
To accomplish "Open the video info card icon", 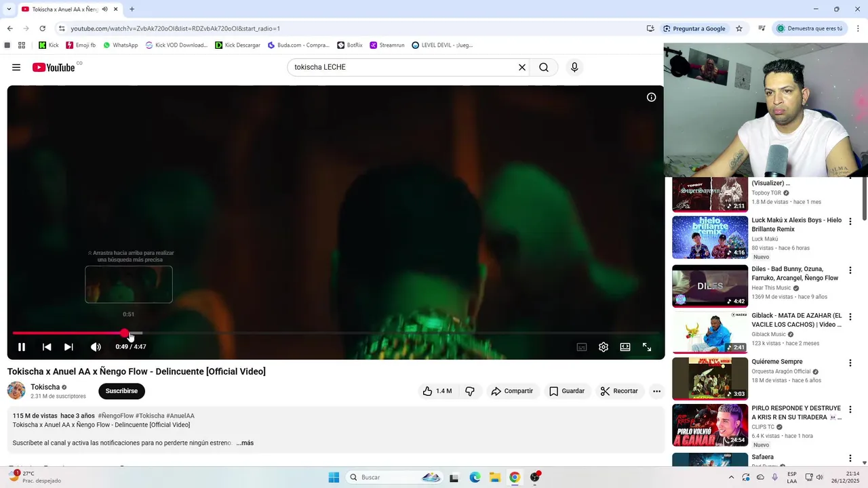I will point(651,98).
